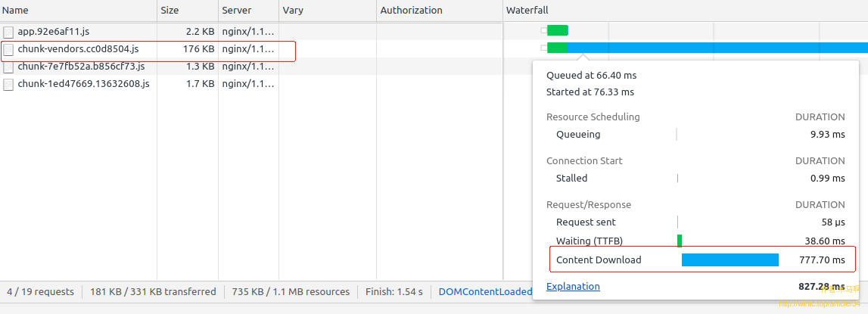Click the blue waterfall bar for chunk-vendors
868x314 pixels.
pos(711,48)
